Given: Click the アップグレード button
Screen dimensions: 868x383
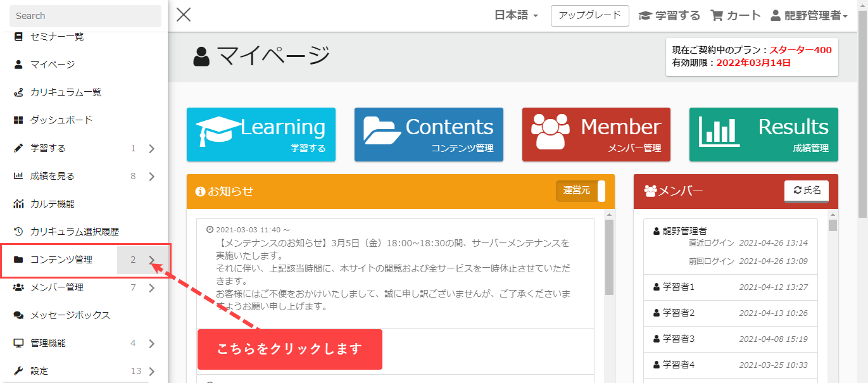Looking at the screenshot, I should pyautogui.click(x=589, y=15).
